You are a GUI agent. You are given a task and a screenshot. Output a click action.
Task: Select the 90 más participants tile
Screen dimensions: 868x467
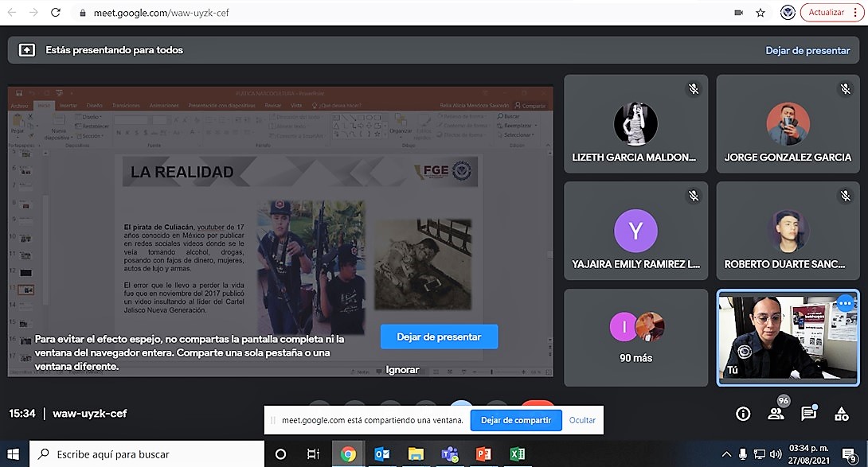tap(635, 337)
